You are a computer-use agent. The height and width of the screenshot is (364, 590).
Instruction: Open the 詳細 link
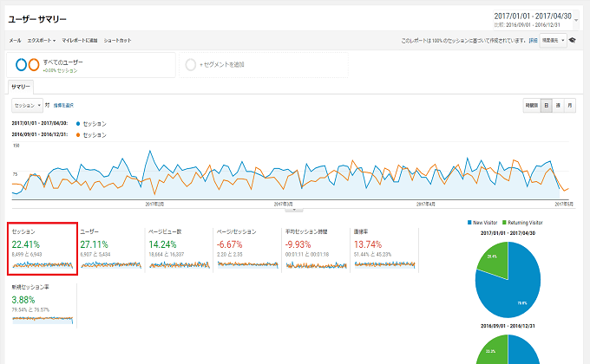point(534,40)
